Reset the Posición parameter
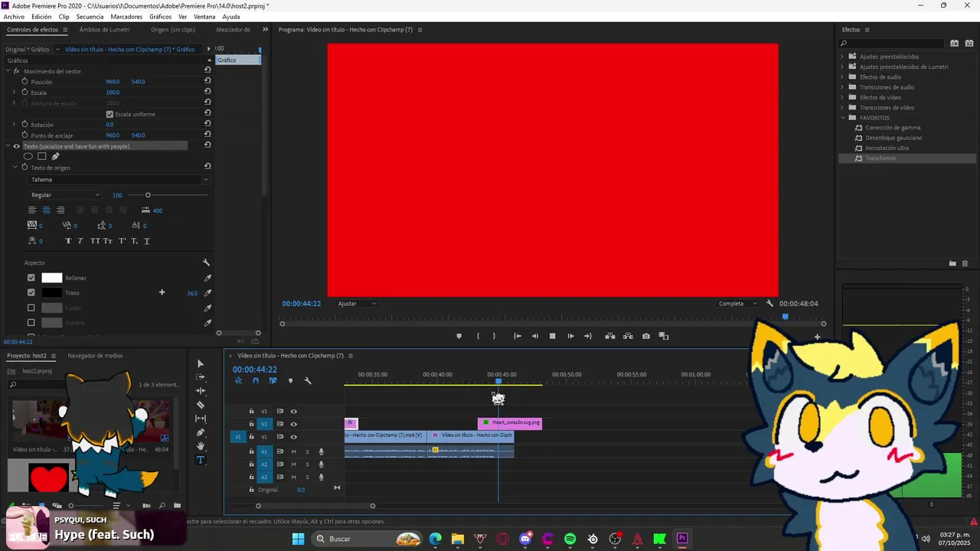The height and width of the screenshot is (551, 980). (207, 81)
